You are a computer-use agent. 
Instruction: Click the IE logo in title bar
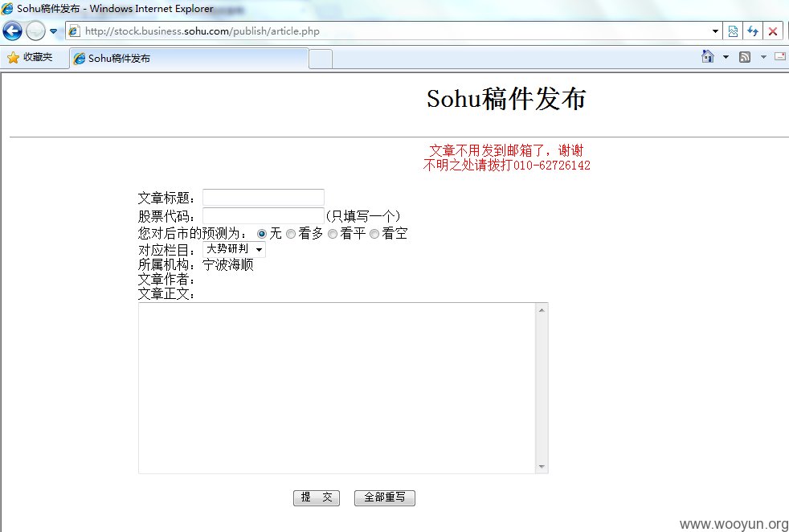click(x=7, y=9)
